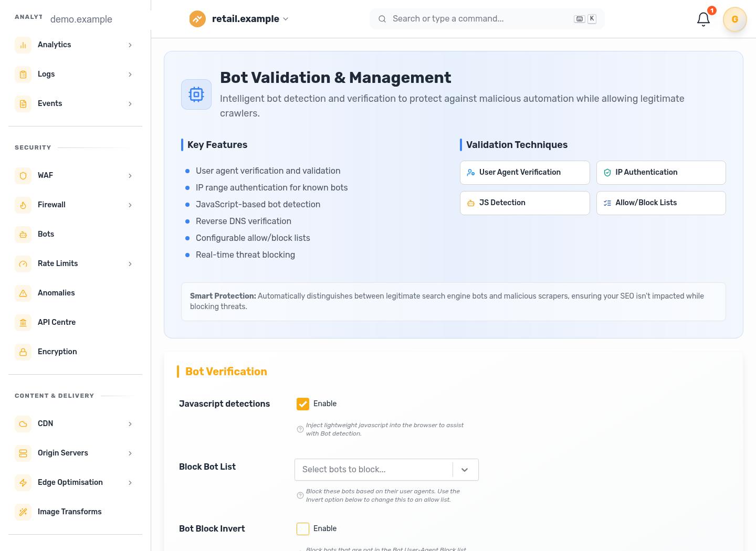Open the Firewall menu item label
756x551 pixels.
click(x=51, y=205)
